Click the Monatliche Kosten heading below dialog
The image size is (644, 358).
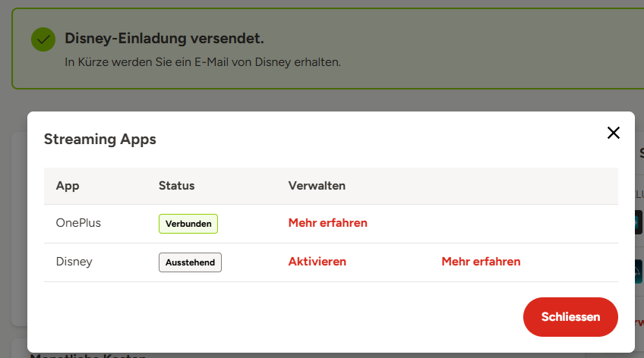pos(87,355)
